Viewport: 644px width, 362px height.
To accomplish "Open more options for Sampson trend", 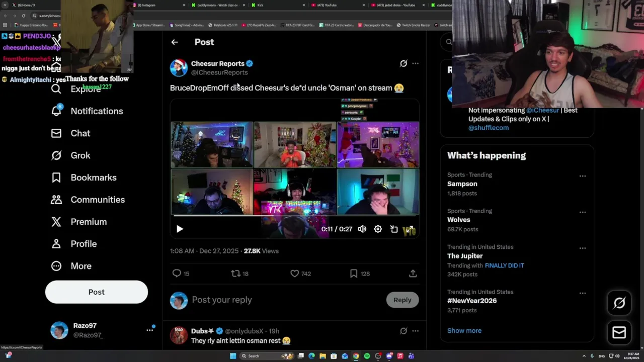I will [x=583, y=176].
